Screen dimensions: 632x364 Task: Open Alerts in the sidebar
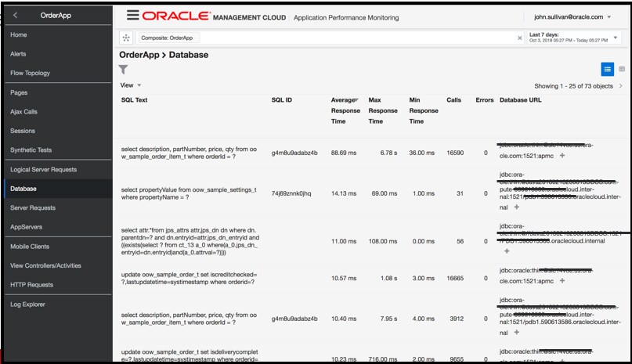coord(18,53)
